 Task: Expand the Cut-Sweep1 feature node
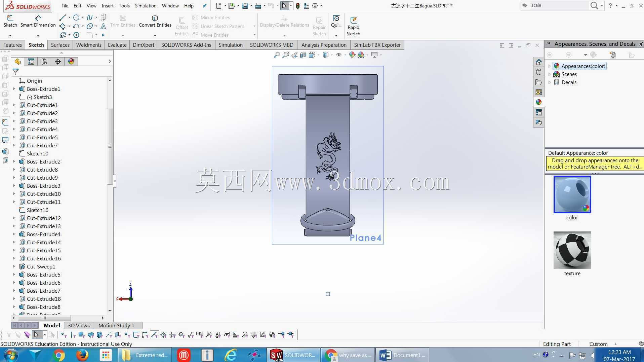coord(14,266)
